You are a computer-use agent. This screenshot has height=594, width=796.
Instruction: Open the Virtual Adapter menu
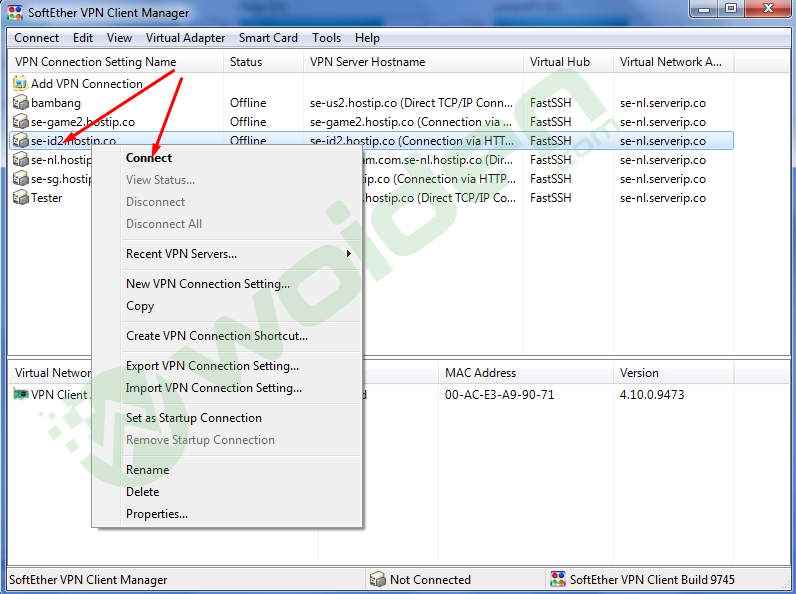pyautogui.click(x=185, y=38)
